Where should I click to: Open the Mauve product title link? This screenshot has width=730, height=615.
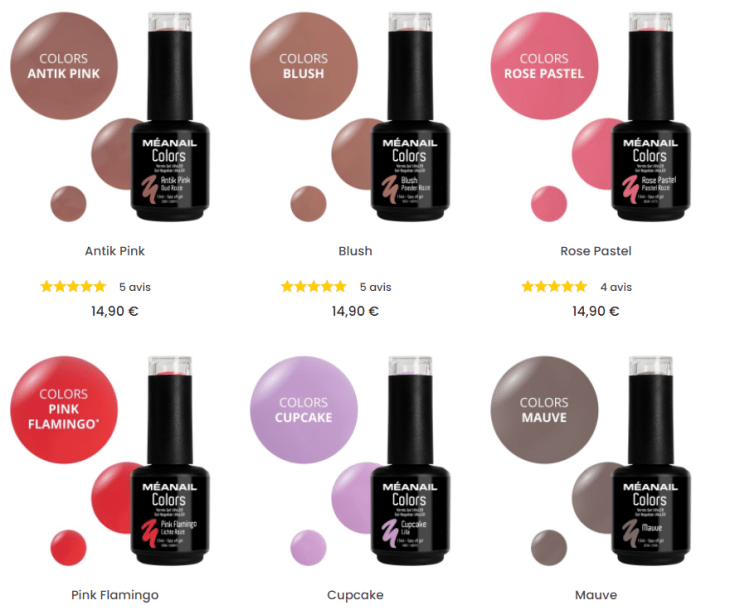596,595
